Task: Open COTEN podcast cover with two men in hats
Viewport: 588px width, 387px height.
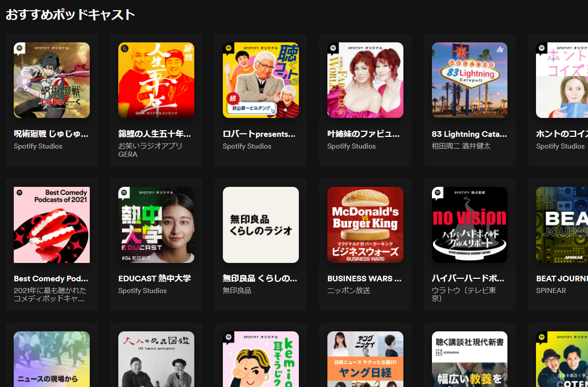Action: (562, 359)
